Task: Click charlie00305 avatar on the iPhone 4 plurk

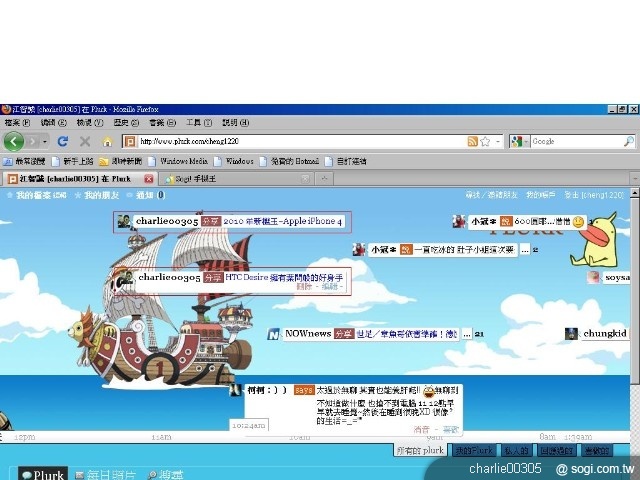Action: (124, 220)
